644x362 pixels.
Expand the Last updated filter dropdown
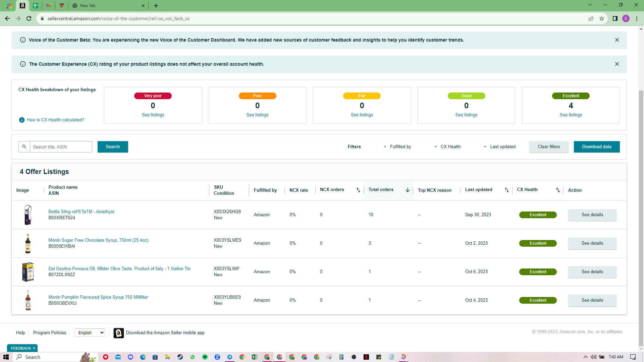(500, 147)
